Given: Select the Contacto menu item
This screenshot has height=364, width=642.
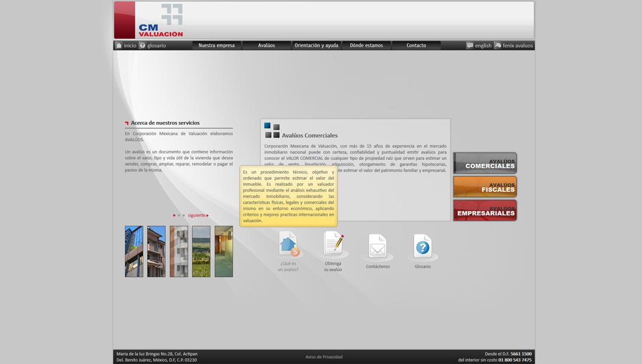Looking at the screenshot, I should coord(416,45).
